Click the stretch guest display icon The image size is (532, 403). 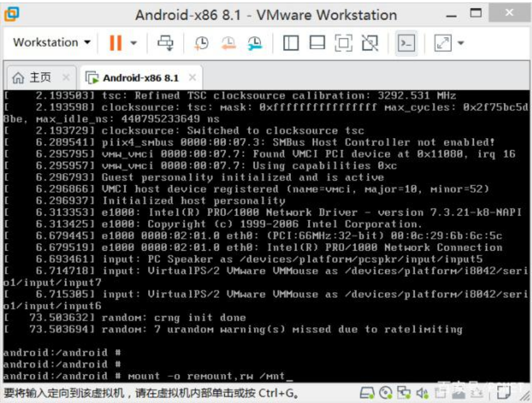tap(443, 43)
